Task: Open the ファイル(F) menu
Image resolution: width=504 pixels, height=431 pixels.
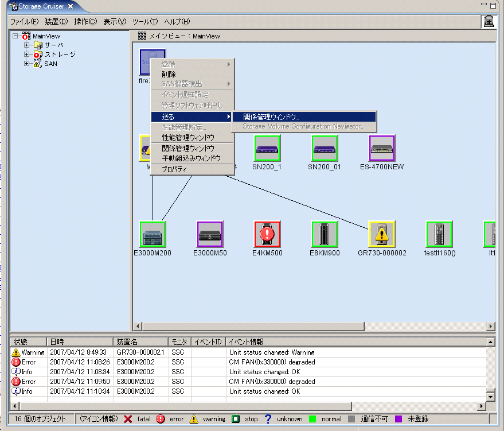Action: pos(24,22)
